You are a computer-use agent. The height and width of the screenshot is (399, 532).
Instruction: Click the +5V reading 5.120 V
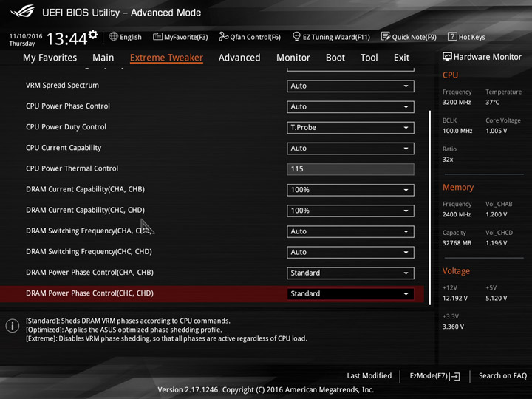pyautogui.click(x=496, y=298)
